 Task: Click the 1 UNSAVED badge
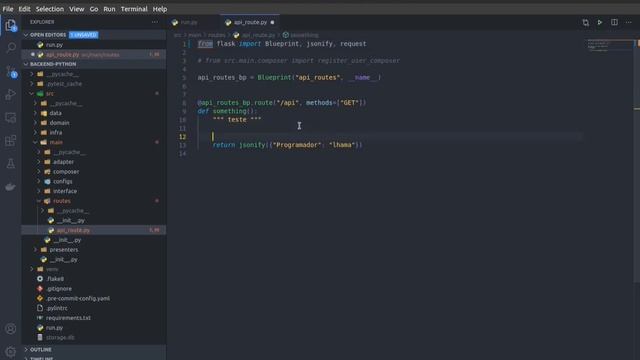(x=84, y=35)
